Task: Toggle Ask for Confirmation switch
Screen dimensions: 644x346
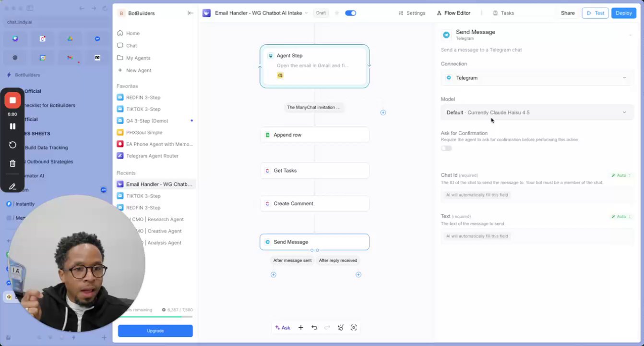Action: click(x=446, y=148)
